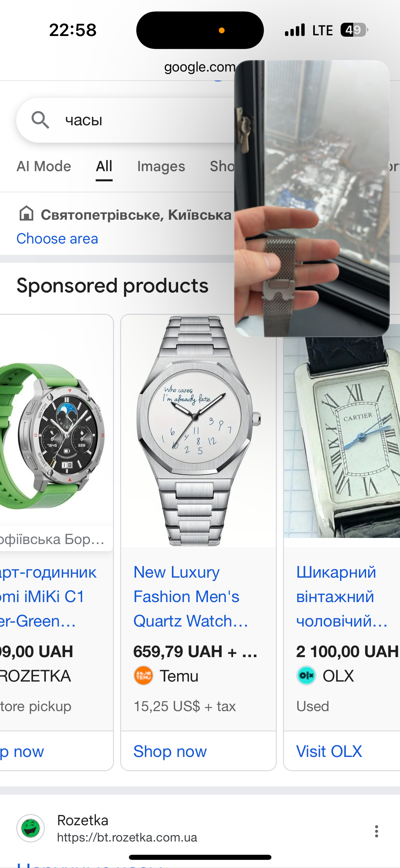
Task: Tap the battery indicator in status bar
Action: 354,30
